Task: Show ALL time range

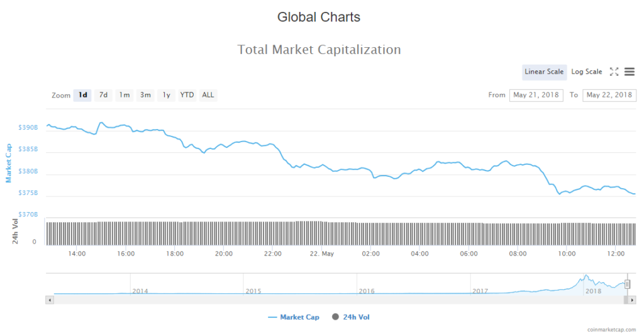Action: (208, 95)
